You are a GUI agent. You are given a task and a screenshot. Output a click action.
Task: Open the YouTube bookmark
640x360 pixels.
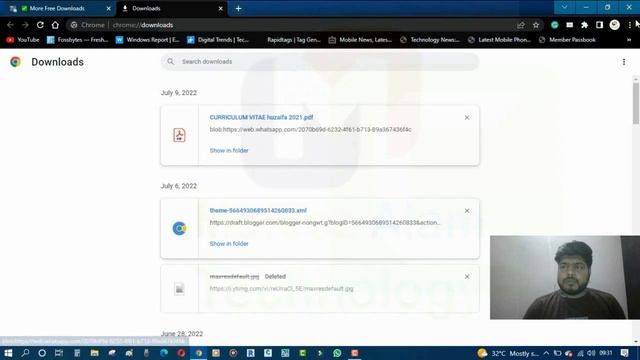(x=23, y=40)
